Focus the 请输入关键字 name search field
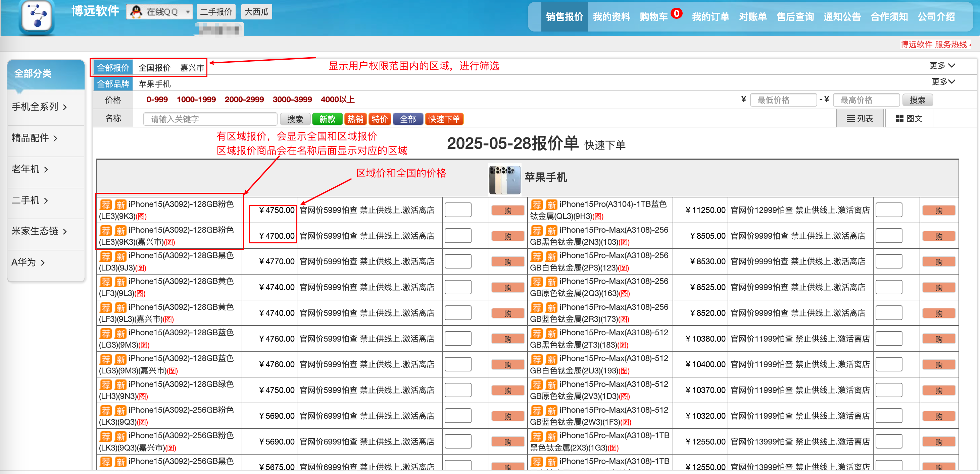The image size is (980, 474). (x=210, y=119)
